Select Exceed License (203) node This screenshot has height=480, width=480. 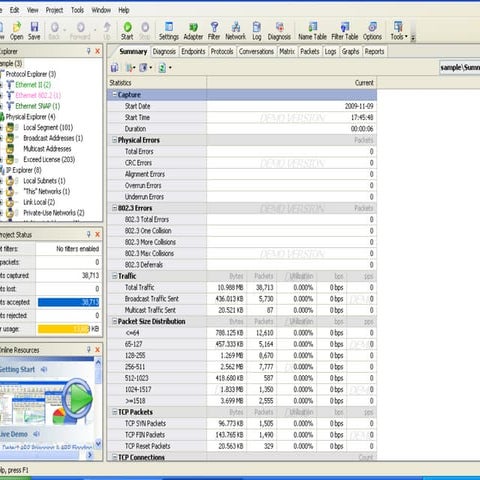tap(49, 159)
